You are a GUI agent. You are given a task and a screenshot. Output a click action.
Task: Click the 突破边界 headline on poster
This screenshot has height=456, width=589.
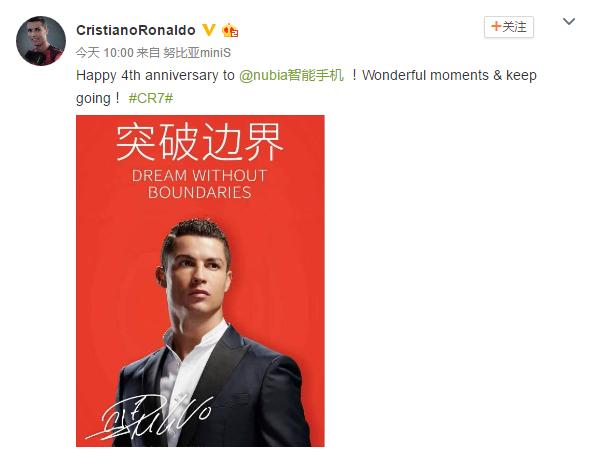[x=199, y=142]
